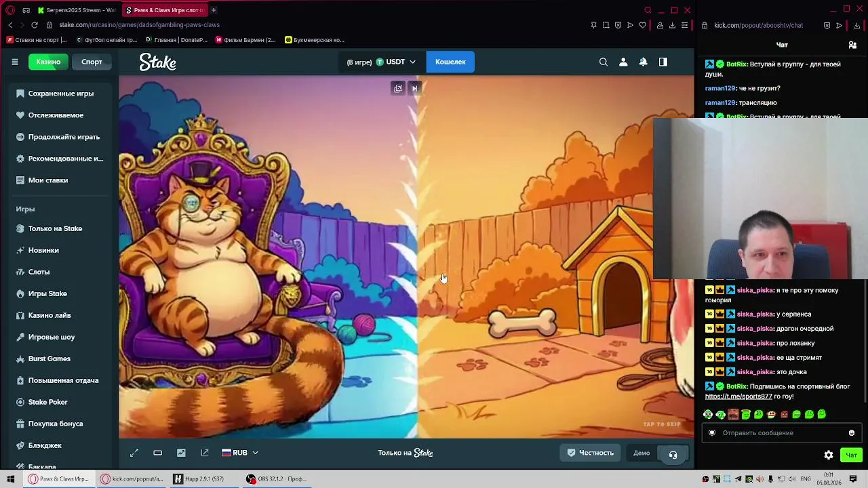
Task: Open the Windows Start menu
Action: 10,479
